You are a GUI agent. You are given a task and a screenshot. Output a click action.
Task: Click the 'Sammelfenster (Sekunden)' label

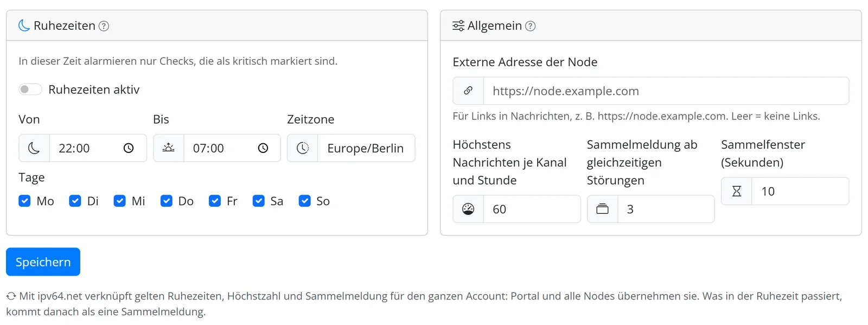click(763, 153)
